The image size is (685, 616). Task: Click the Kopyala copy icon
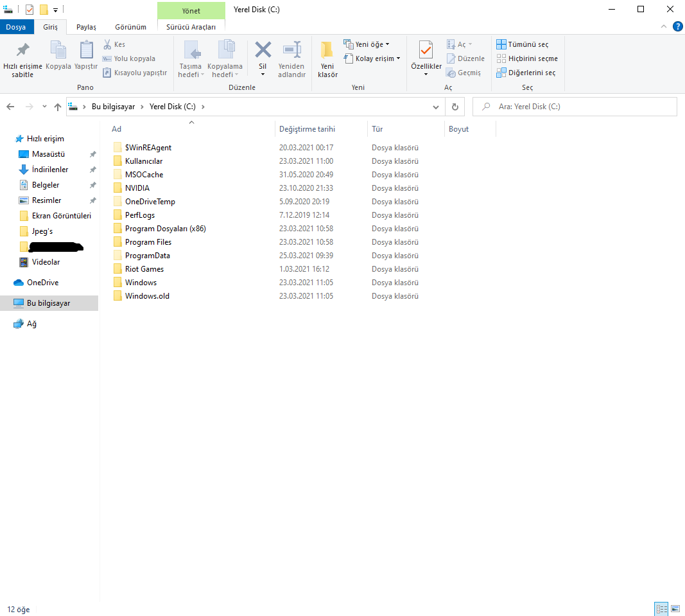[x=58, y=49]
